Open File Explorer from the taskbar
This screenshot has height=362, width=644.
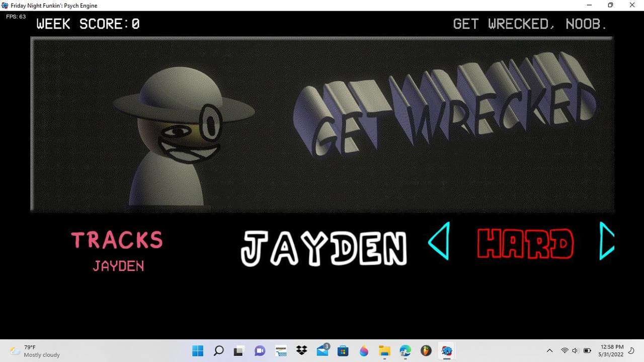pos(384,351)
